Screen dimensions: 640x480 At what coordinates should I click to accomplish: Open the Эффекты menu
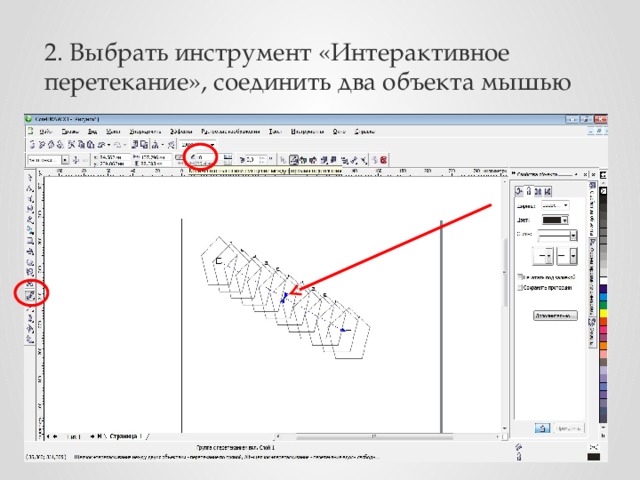click(181, 132)
